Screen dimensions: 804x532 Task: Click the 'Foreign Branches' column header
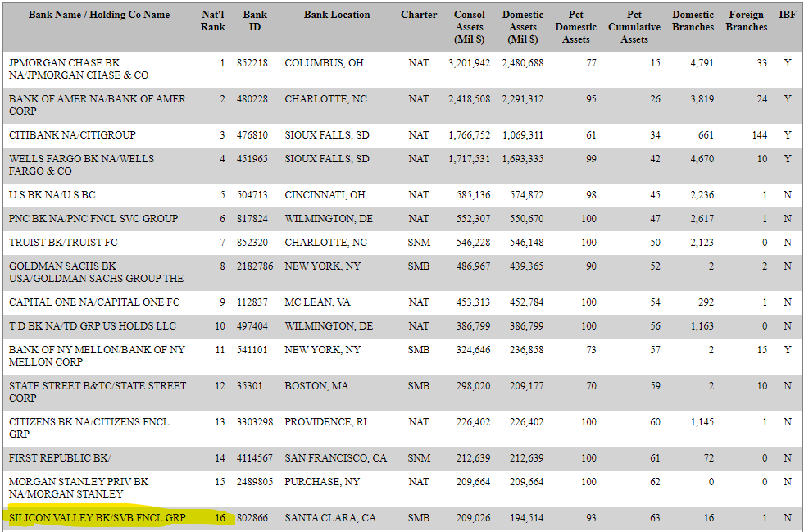pyautogui.click(x=746, y=21)
